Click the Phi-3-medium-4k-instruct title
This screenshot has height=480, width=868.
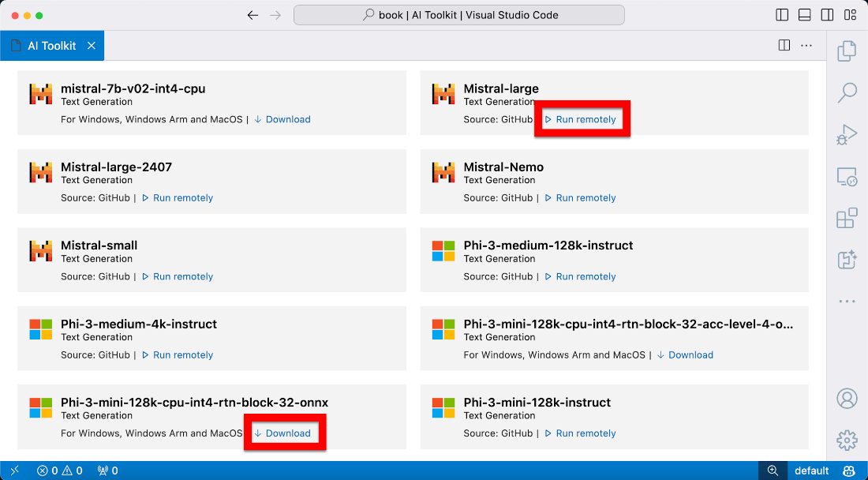(x=139, y=324)
